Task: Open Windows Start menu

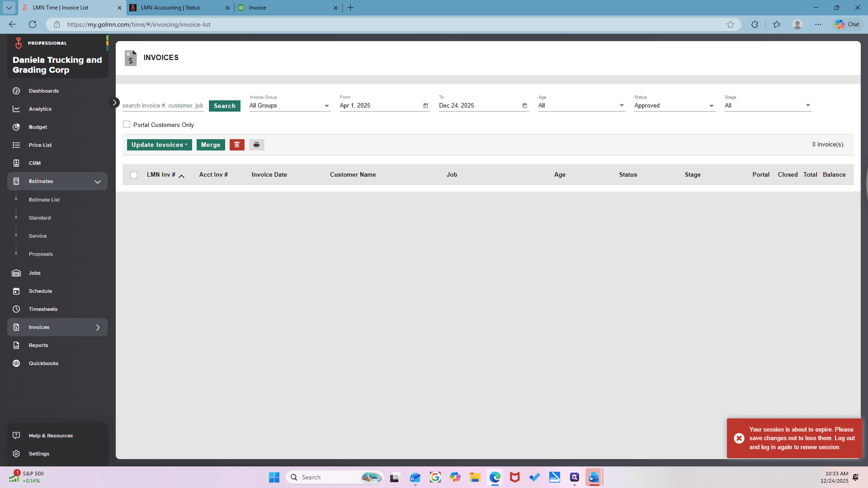Action: coord(274,477)
